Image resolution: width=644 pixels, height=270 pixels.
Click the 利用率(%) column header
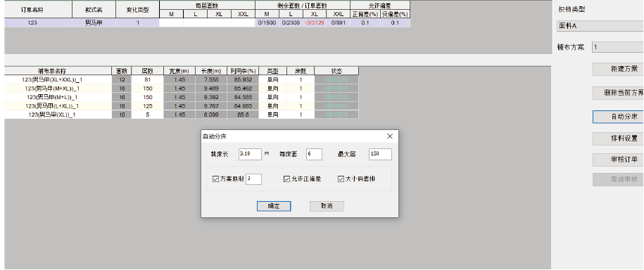243,71
